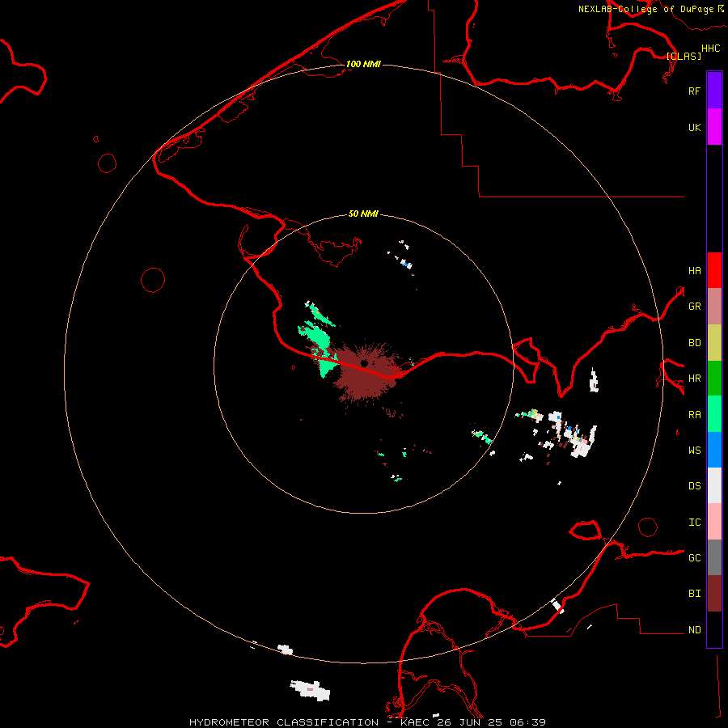The image size is (728, 728).
Task: Click the DS legend label
Action: [x=694, y=485]
